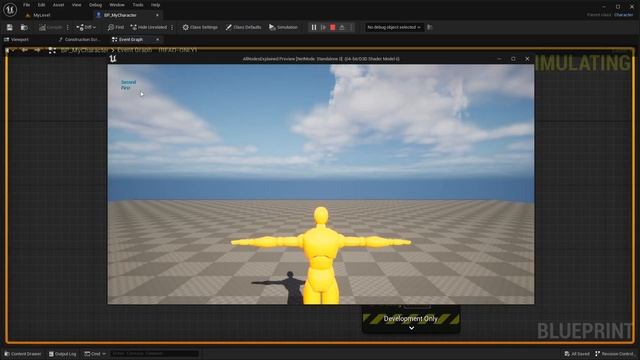Click the graph breadcrumb grid icon
Image resolution: width=640 pixels, height=360 pixels.
click(52, 50)
